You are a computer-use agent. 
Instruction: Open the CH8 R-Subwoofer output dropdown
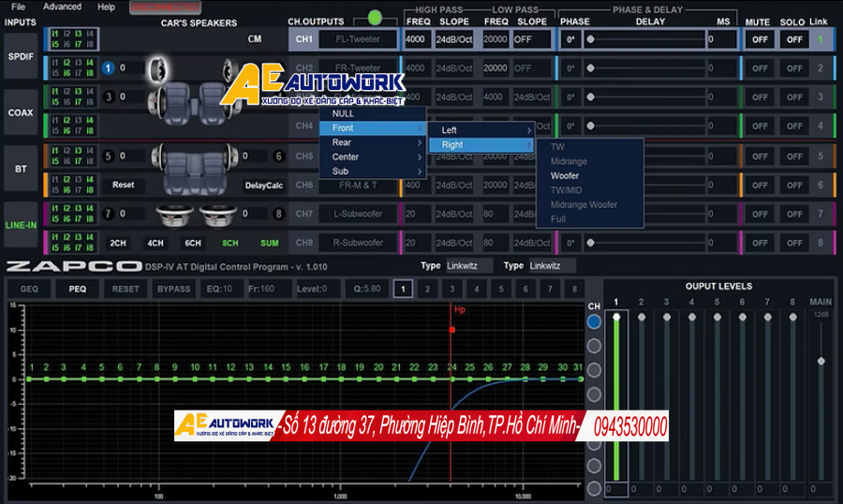[x=358, y=244]
